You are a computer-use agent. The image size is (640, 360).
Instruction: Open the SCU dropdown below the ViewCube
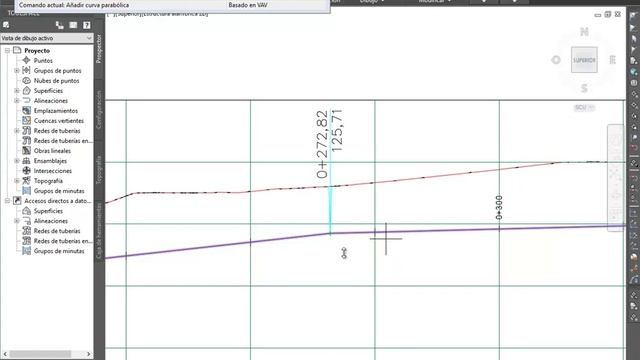[x=584, y=108]
